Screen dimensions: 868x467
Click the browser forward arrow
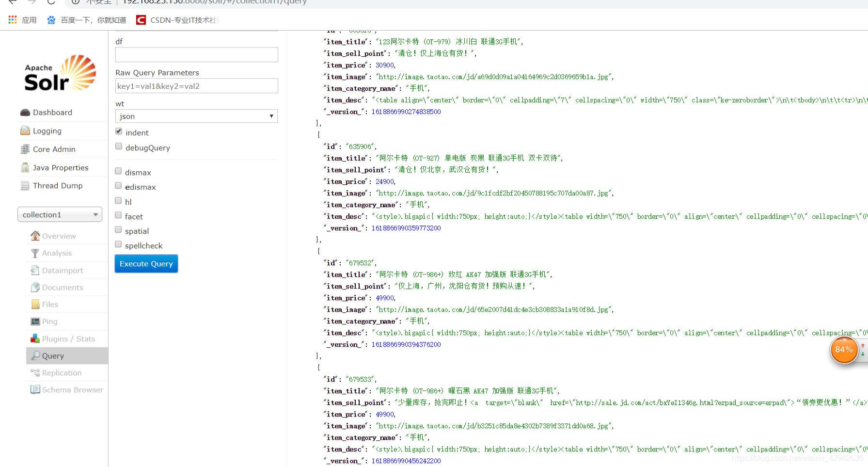click(x=32, y=2)
